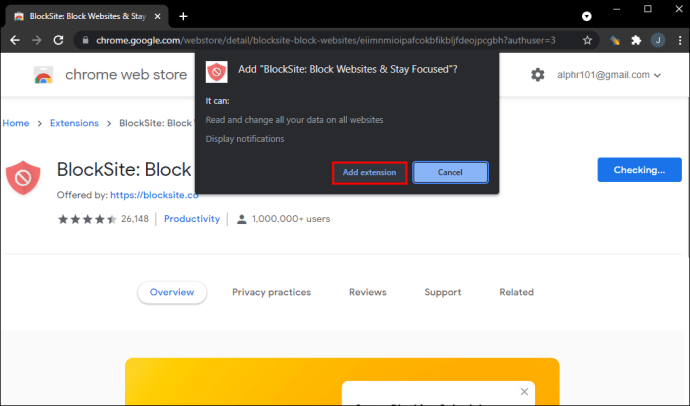Click the BlockSite red shield logo on page
690x406 pixels.
coord(23,178)
